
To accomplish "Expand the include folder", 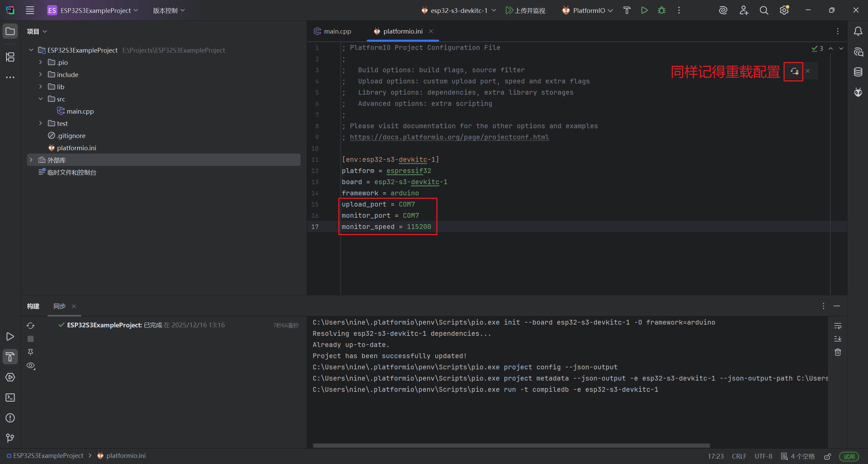I will click(x=40, y=75).
